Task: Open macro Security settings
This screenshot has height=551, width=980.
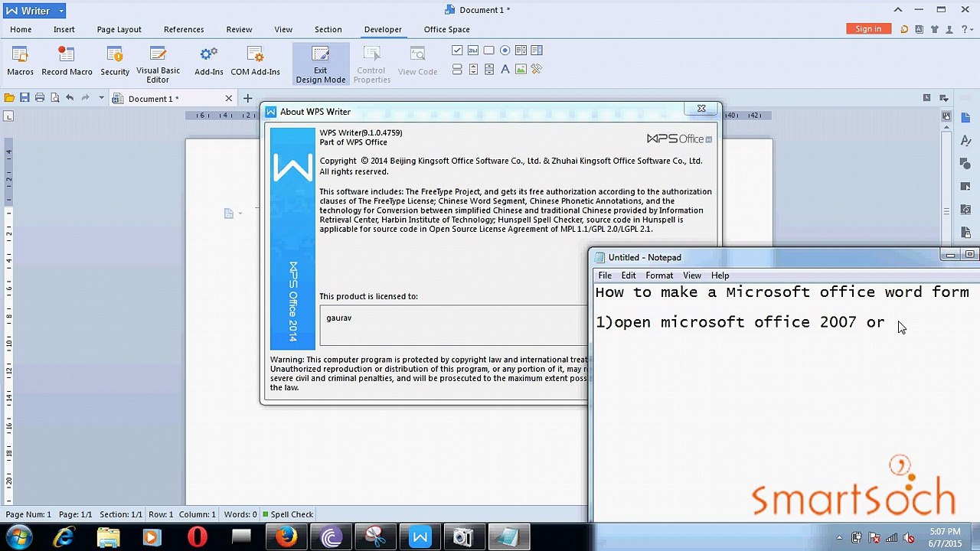Action: click(115, 61)
